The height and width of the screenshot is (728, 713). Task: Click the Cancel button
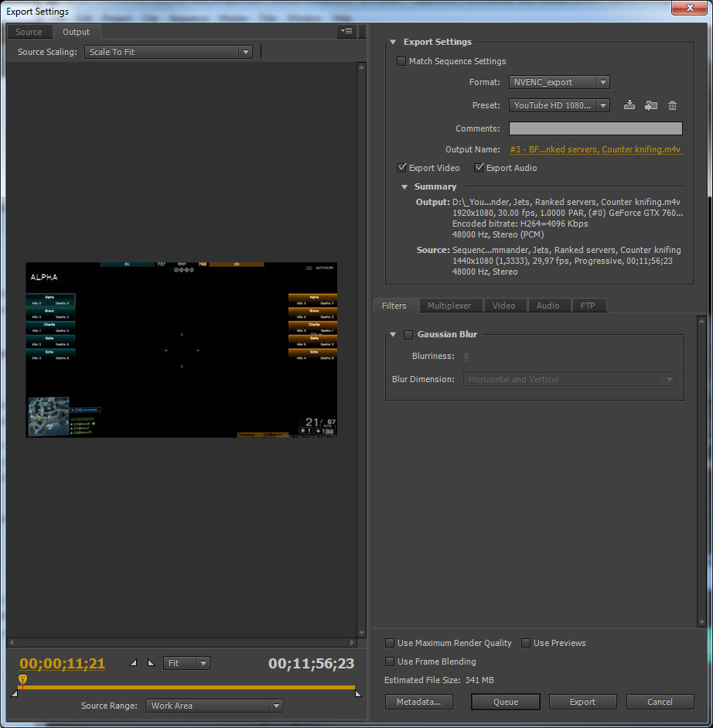(x=660, y=702)
